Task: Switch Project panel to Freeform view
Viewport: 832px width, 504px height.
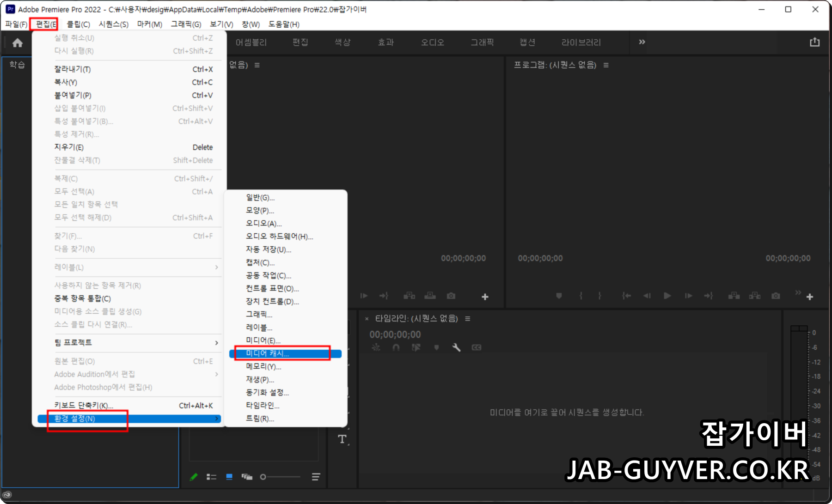Action: coord(247,477)
